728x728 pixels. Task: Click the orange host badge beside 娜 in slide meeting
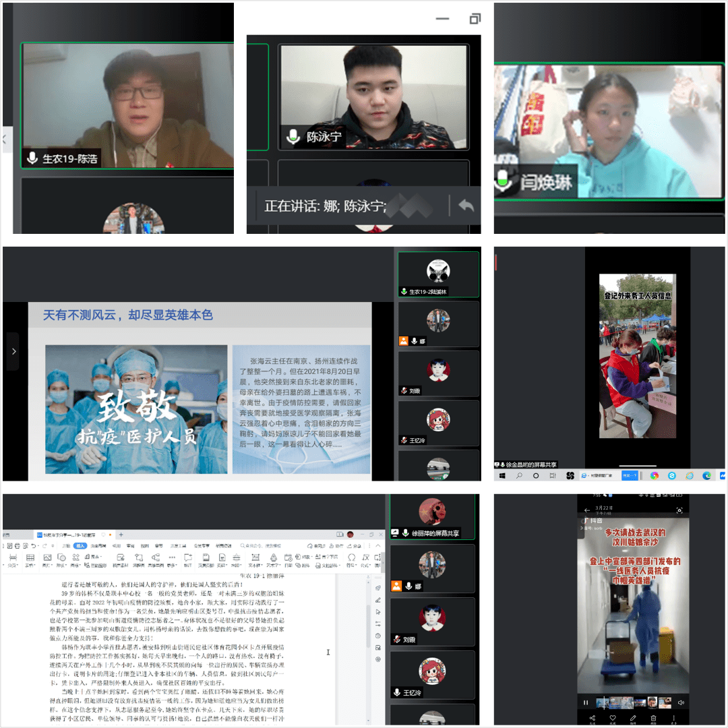click(404, 341)
